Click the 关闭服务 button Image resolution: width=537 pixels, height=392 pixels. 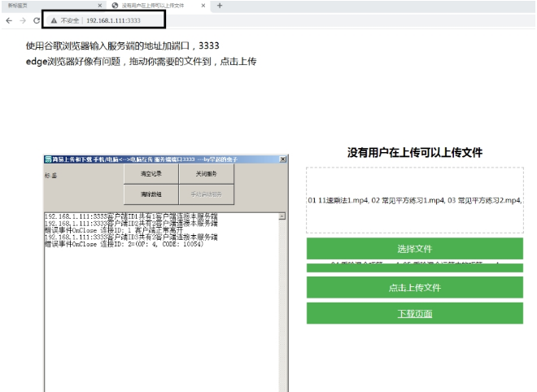[206, 174]
